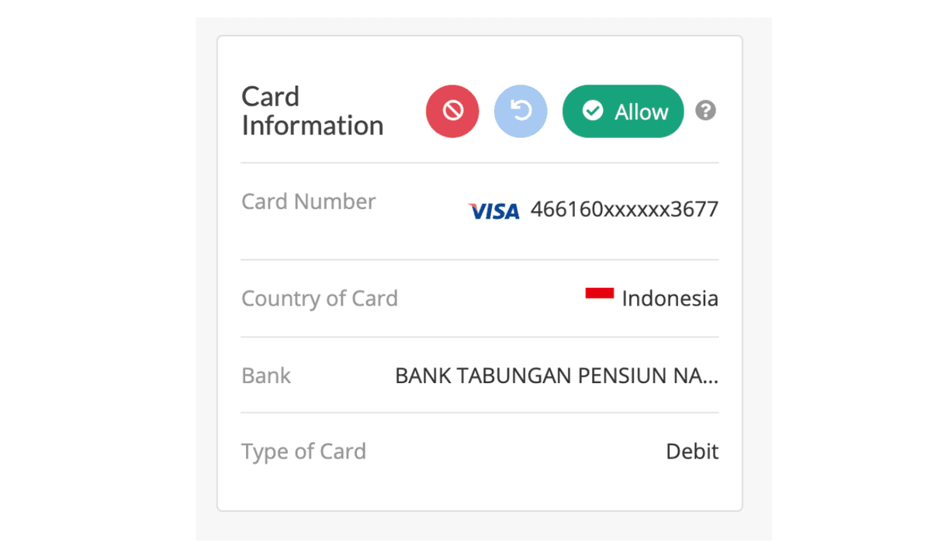Click the Indonesia country name text
This screenshot has height=560, width=931.
coord(670,299)
